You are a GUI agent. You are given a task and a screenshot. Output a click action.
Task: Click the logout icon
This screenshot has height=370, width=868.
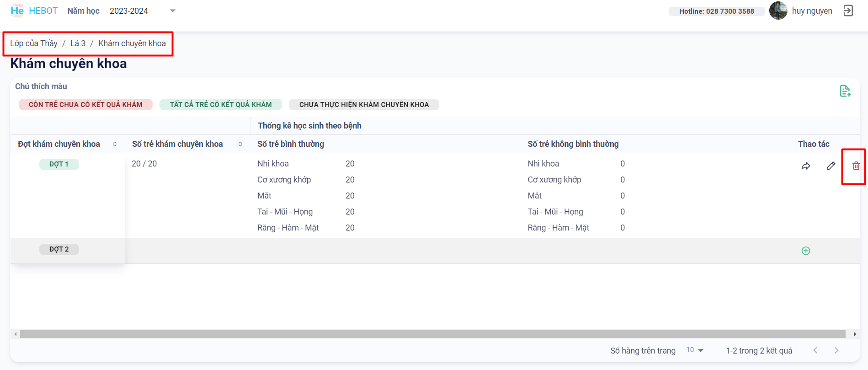click(848, 11)
